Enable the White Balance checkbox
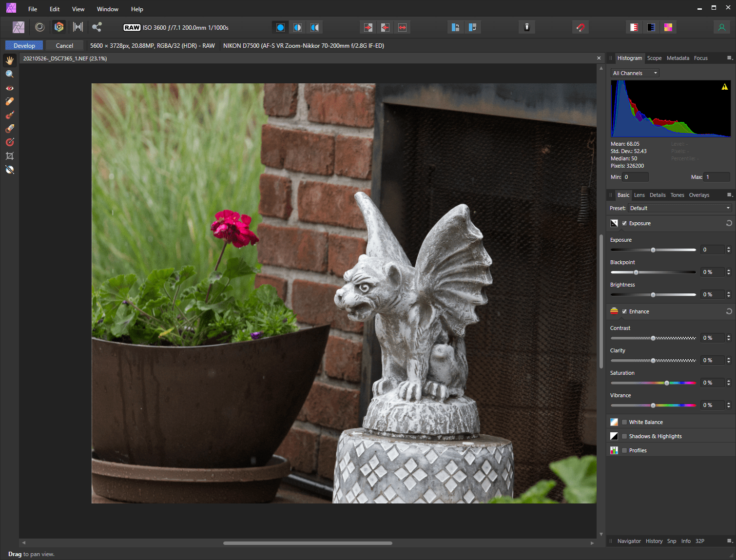Image resolution: width=736 pixels, height=560 pixels. pyautogui.click(x=624, y=422)
